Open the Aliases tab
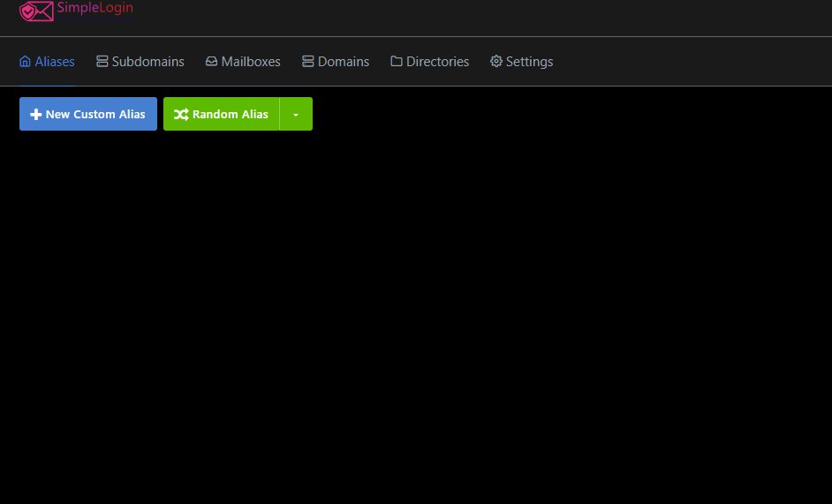 click(x=47, y=62)
